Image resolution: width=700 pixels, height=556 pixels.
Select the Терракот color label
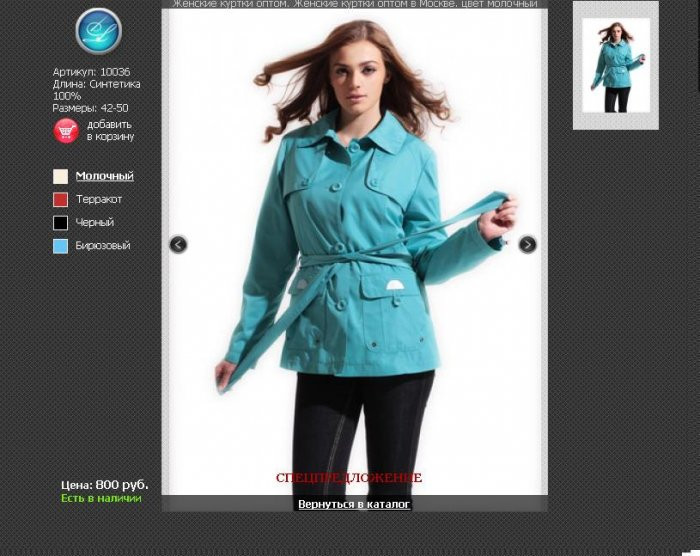99,199
